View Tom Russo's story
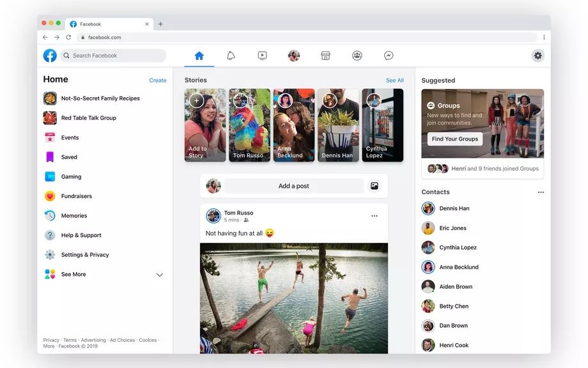 tap(249, 125)
